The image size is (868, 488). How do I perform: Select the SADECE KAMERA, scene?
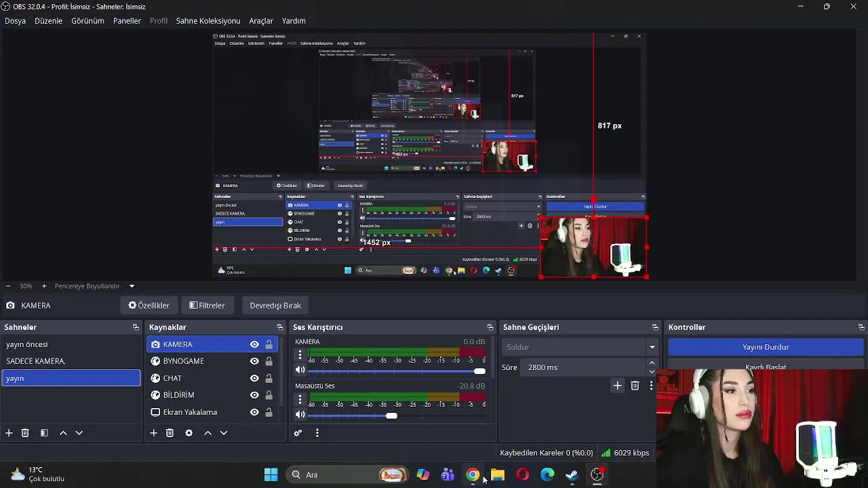coord(71,361)
